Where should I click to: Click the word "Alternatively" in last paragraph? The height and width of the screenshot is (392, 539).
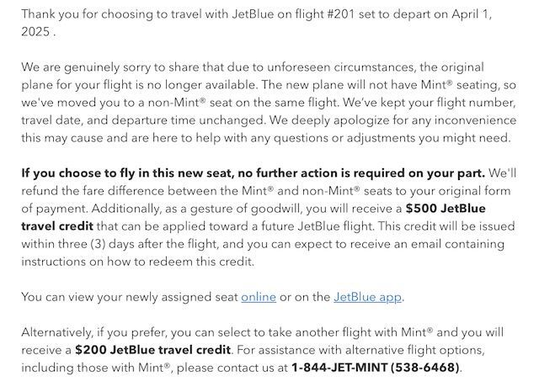(56, 332)
